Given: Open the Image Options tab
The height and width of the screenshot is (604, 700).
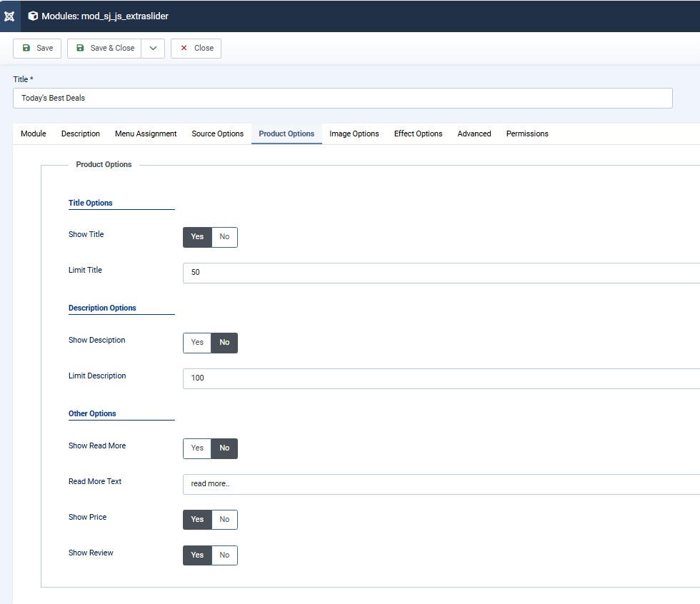Looking at the screenshot, I should click(354, 134).
